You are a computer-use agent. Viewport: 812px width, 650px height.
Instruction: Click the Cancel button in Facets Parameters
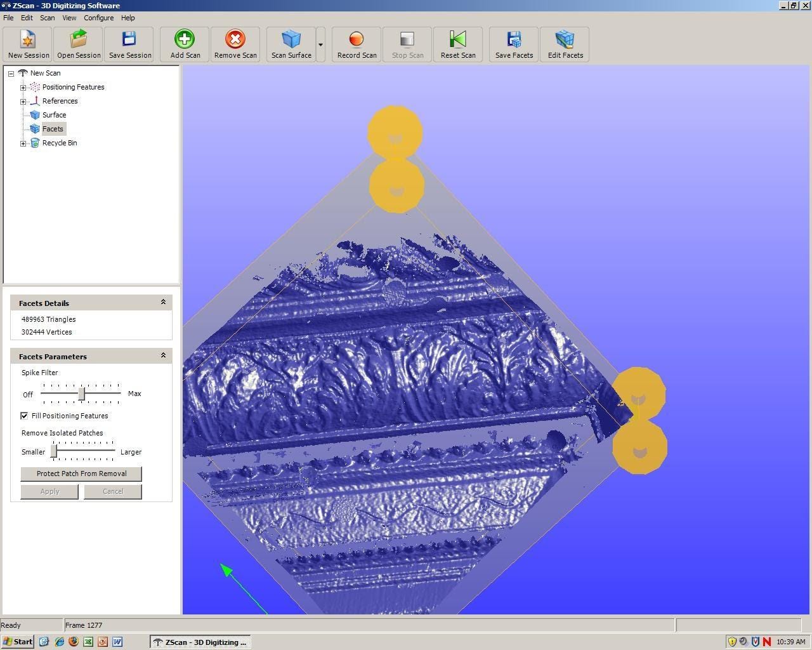[x=113, y=491]
